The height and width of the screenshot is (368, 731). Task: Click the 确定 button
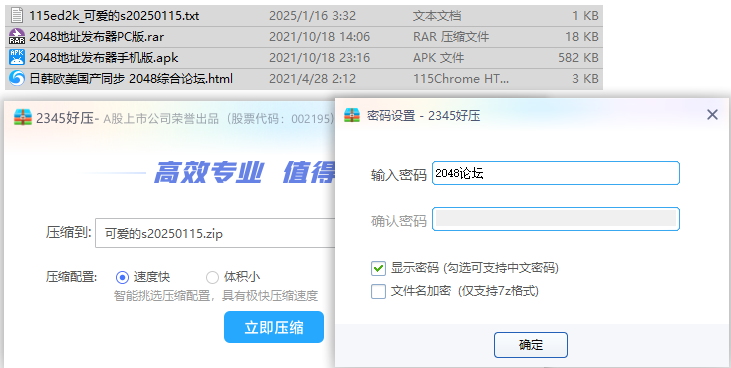531,345
